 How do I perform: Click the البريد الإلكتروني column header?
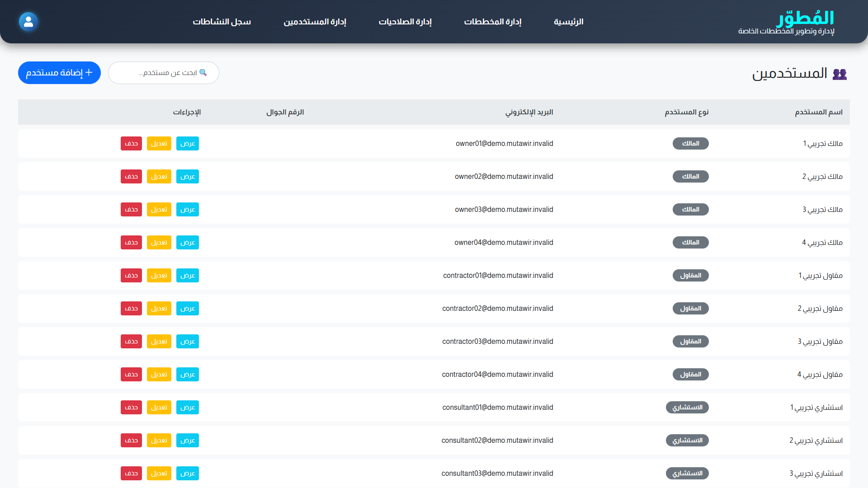coord(529,112)
